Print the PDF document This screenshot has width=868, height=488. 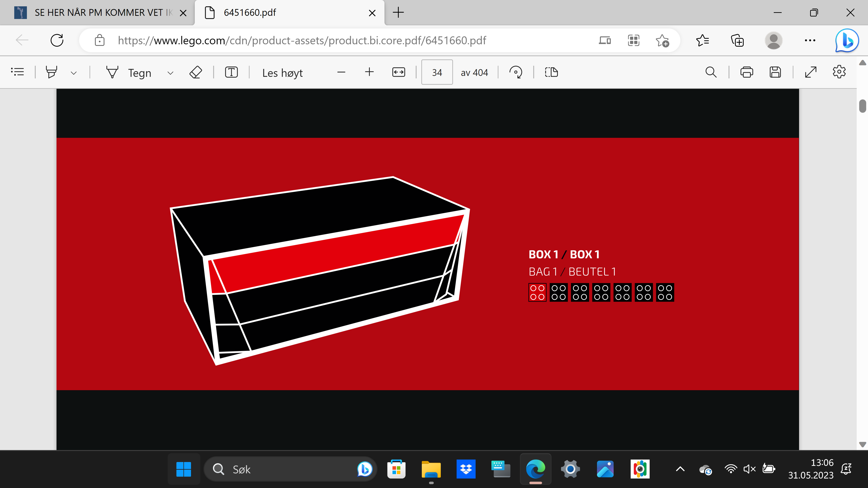click(747, 72)
